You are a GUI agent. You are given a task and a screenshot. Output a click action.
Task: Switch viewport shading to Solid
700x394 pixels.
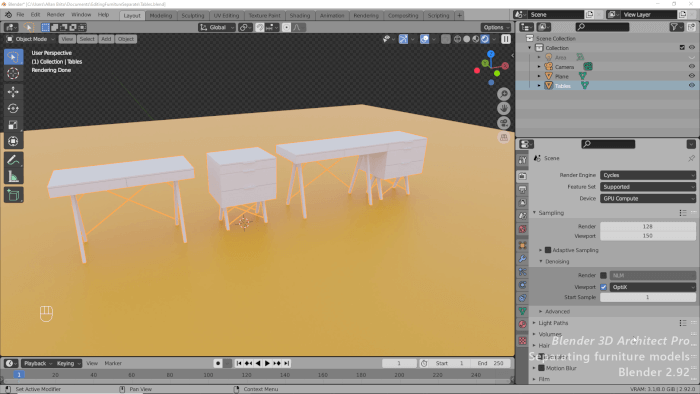click(467, 39)
